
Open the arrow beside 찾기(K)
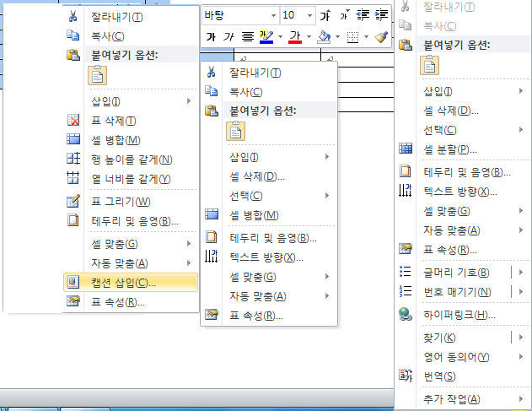pyautogui.click(x=521, y=338)
